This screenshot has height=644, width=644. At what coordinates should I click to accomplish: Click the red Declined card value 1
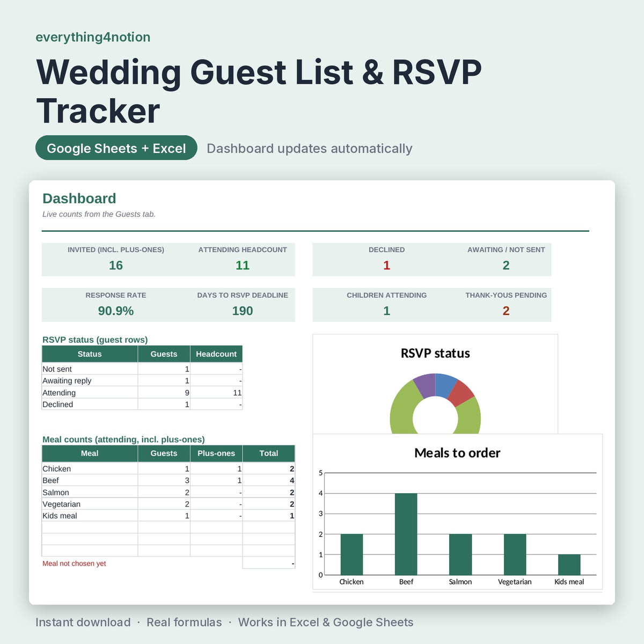pyautogui.click(x=386, y=265)
